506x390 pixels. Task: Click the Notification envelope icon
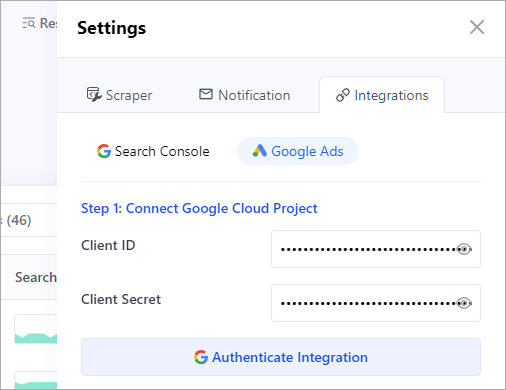(206, 94)
